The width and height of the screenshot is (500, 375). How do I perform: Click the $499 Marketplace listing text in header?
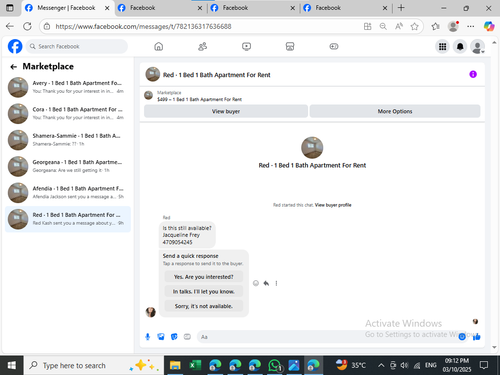point(199,99)
